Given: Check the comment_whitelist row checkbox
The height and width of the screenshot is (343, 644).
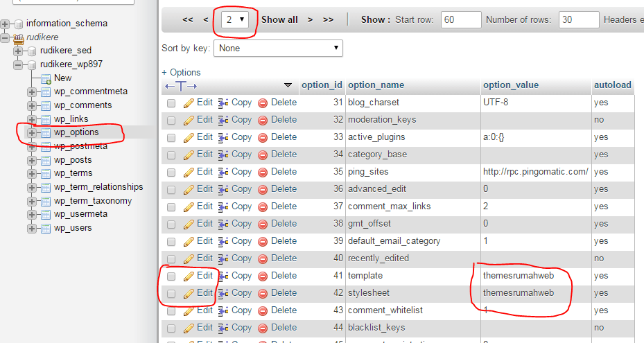Looking at the screenshot, I should 171,311.
